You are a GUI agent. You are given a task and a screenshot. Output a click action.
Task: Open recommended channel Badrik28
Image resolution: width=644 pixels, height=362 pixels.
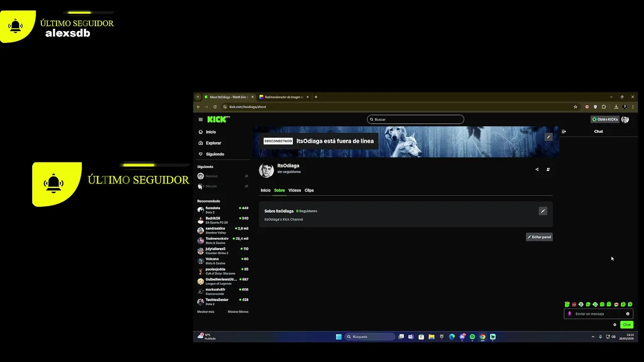pyautogui.click(x=223, y=220)
